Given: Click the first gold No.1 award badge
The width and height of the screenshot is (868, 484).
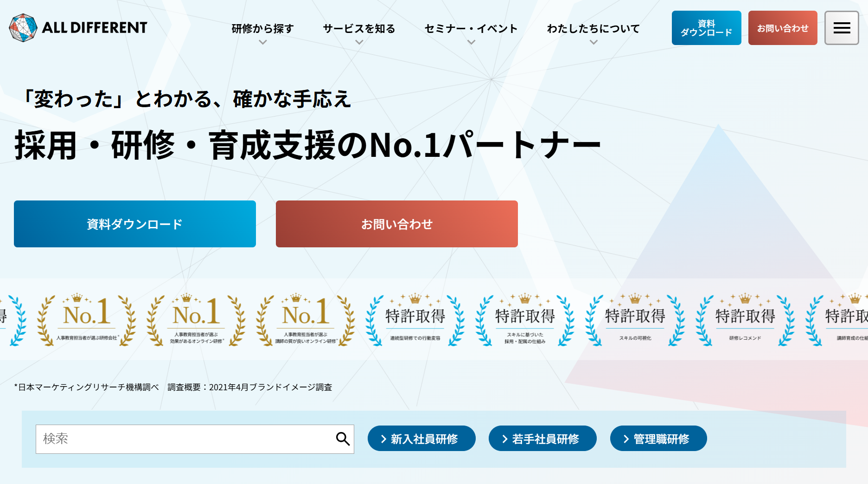Looking at the screenshot, I should click(87, 320).
